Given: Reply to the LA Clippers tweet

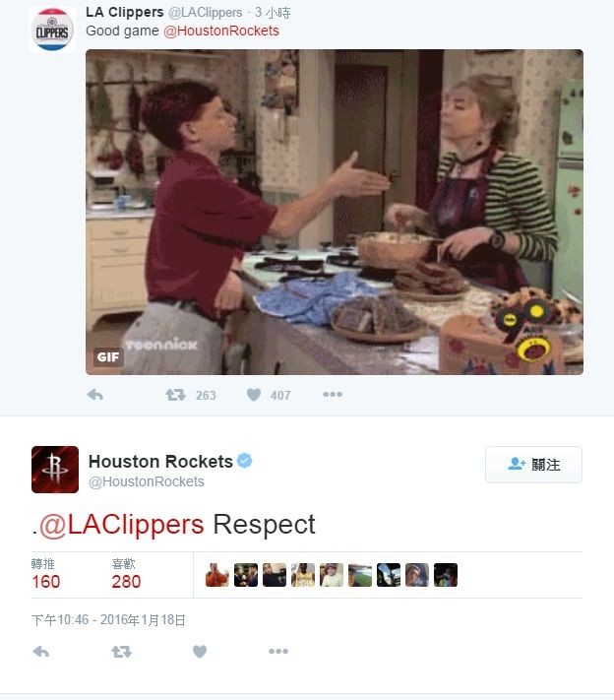Looking at the screenshot, I should [x=95, y=395].
